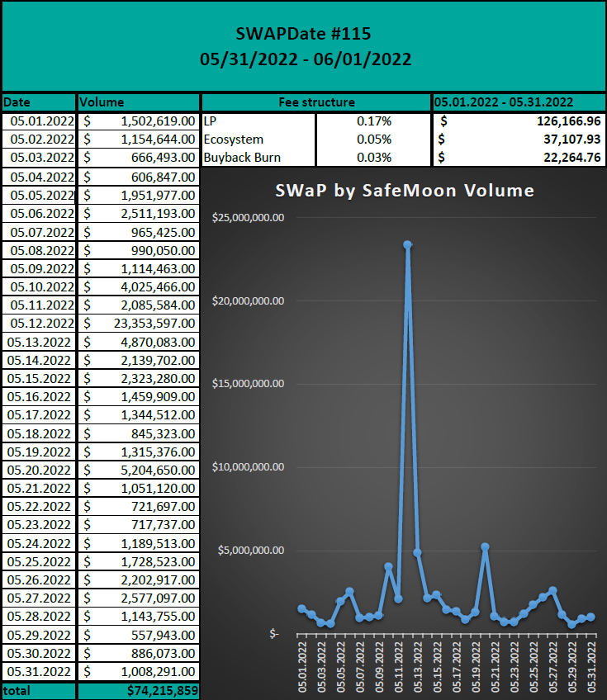
Task: Click the volume cell 1,502,619.00
Action: pos(139,121)
